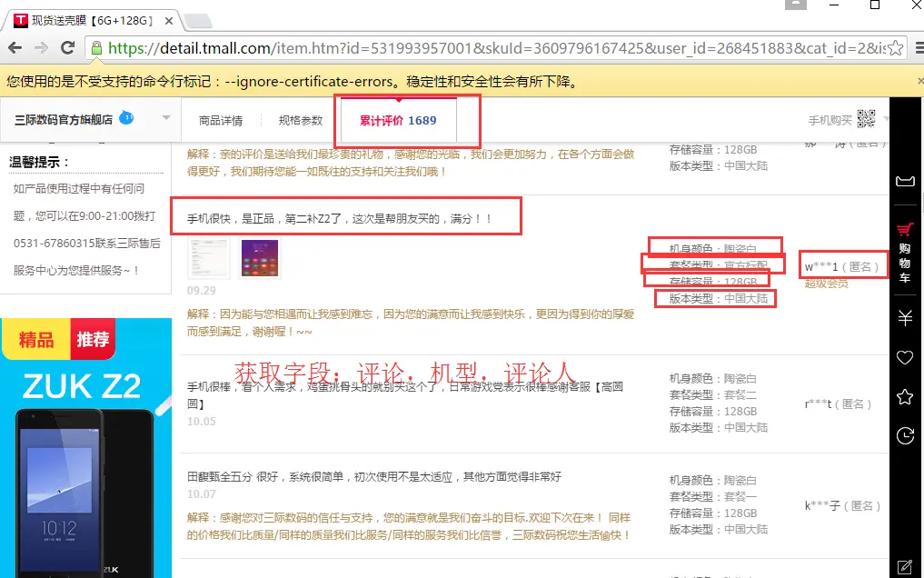Dismiss the yellow certificate warning bar
The image size is (924, 578).
click(920, 81)
